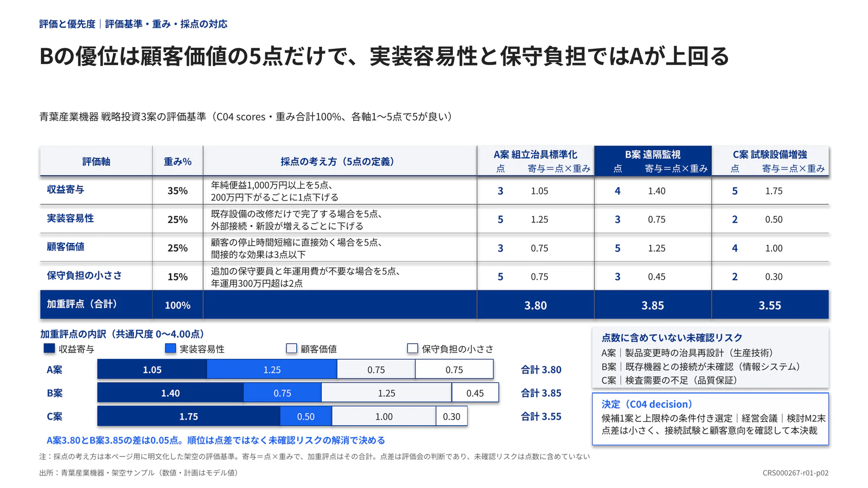Screen dimensions: 868x488
Task: Select the 顧客価値 legend color swatch
Action: [292, 349]
